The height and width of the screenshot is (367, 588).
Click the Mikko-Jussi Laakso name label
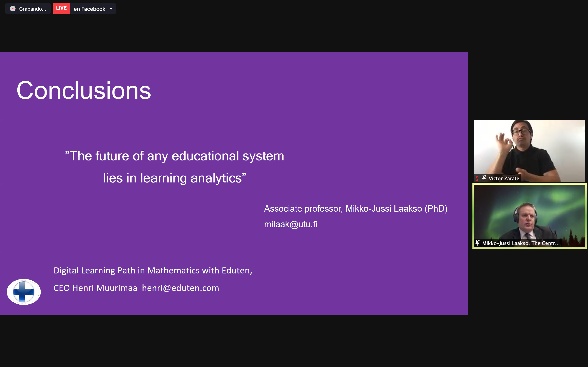[521, 243]
